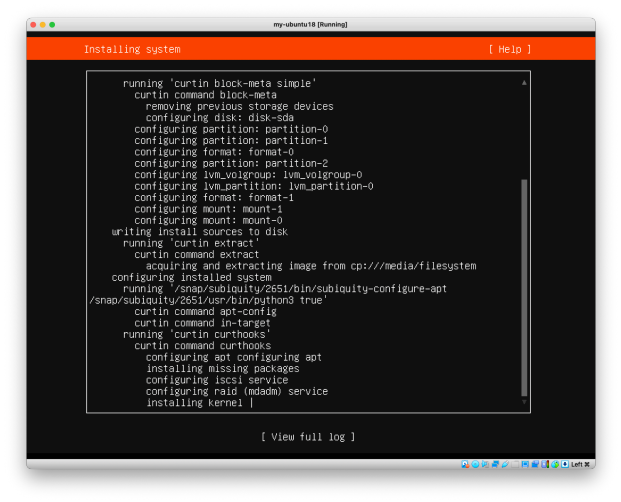Click the 'installing kernel' log line

pyautogui.click(x=194, y=403)
